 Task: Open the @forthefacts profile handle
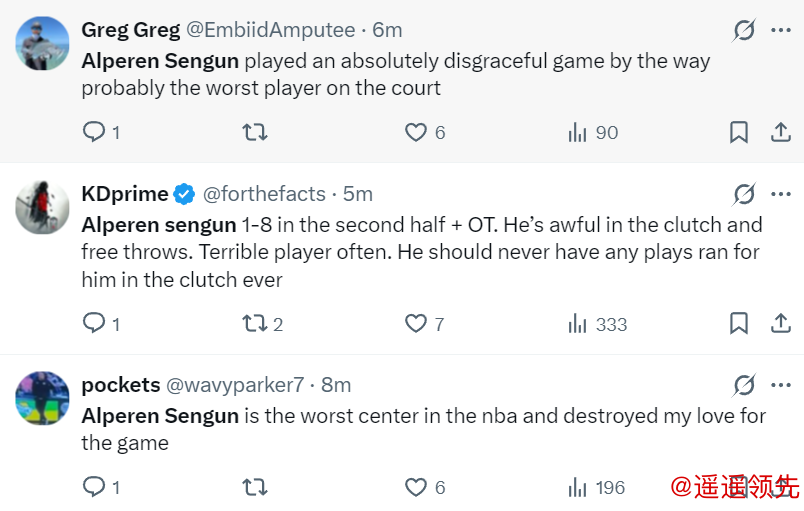[x=264, y=194]
